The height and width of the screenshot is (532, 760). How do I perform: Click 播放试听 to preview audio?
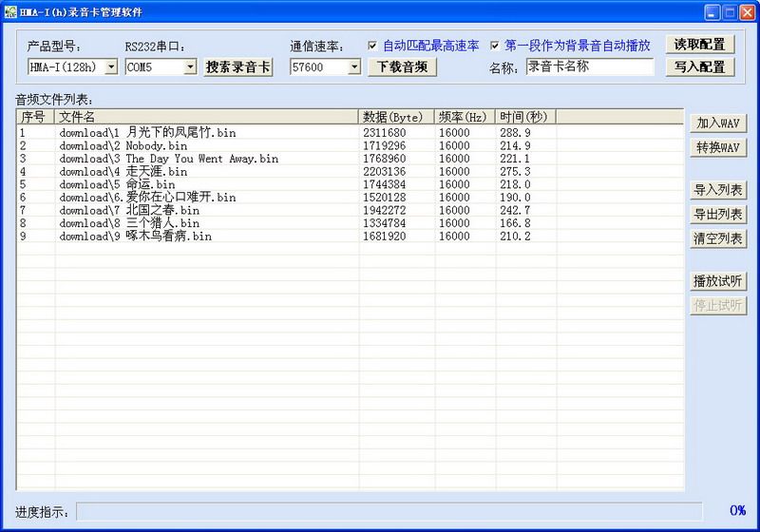point(718,281)
